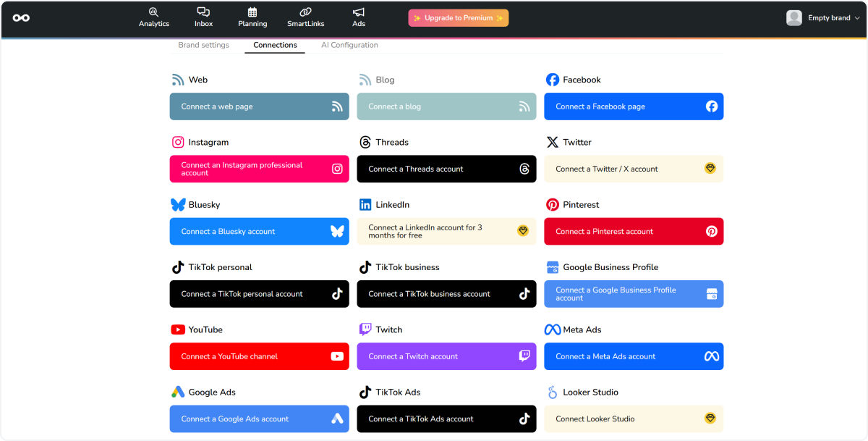Click the infinity logo in the header

click(x=21, y=17)
